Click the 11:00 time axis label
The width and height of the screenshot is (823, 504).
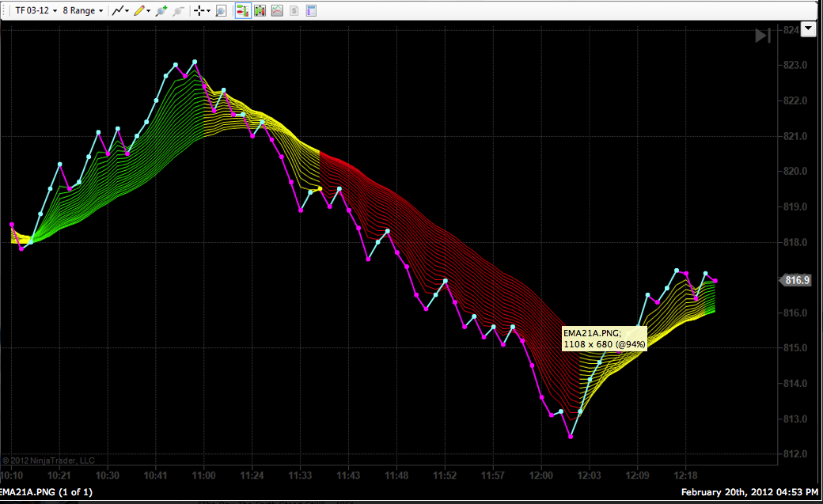pyautogui.click(x=203, y=476)
